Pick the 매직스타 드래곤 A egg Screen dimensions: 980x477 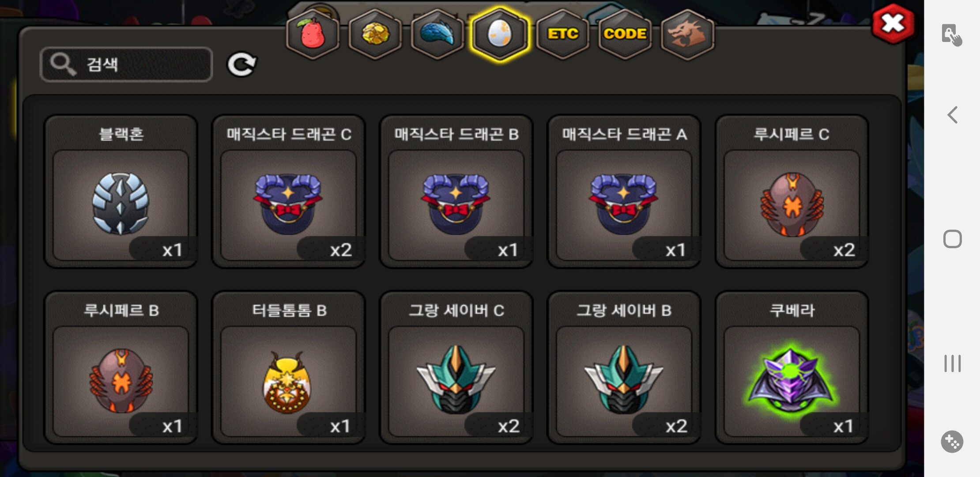tap(624, 191)
